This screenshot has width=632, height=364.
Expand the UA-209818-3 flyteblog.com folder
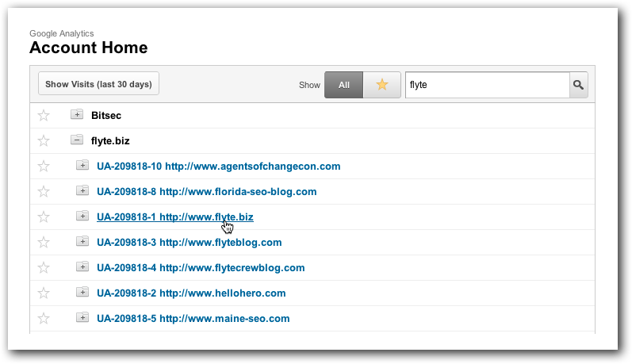[82, 241]
